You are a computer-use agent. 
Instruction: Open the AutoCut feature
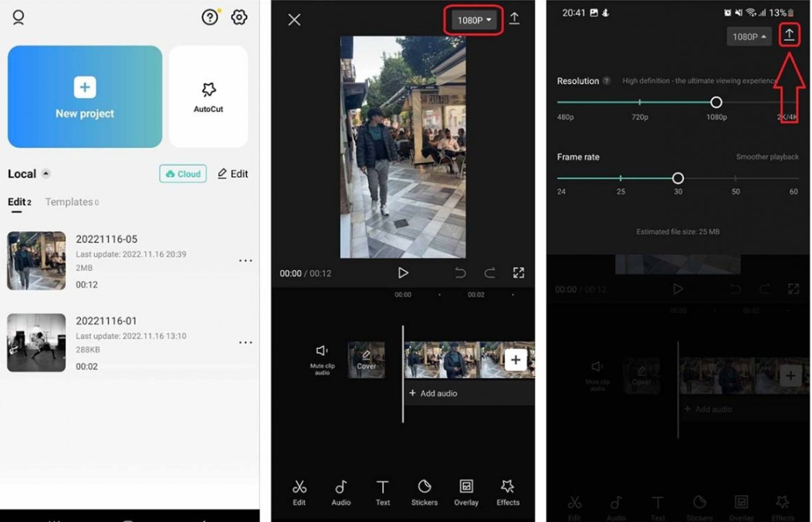[208, 97]
